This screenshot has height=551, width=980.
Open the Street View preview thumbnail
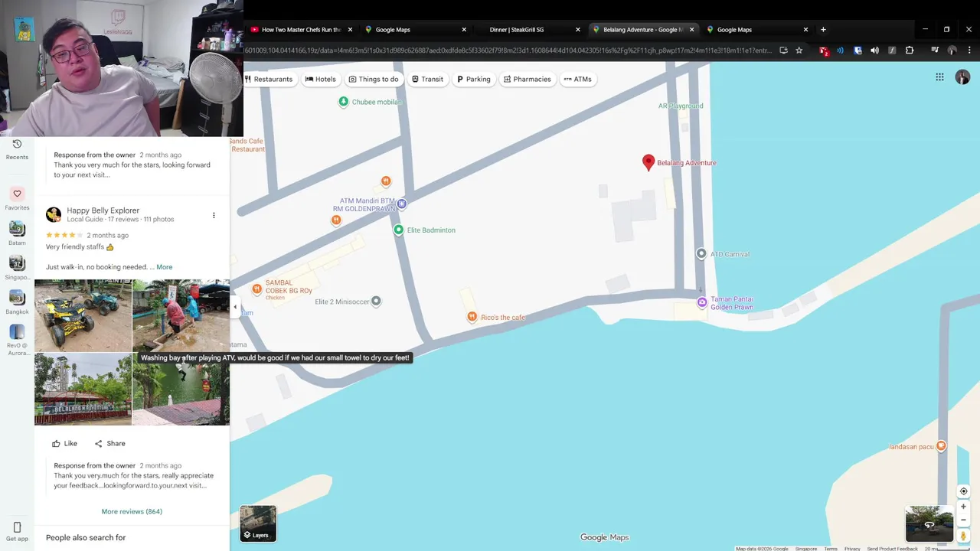[929, 523]
